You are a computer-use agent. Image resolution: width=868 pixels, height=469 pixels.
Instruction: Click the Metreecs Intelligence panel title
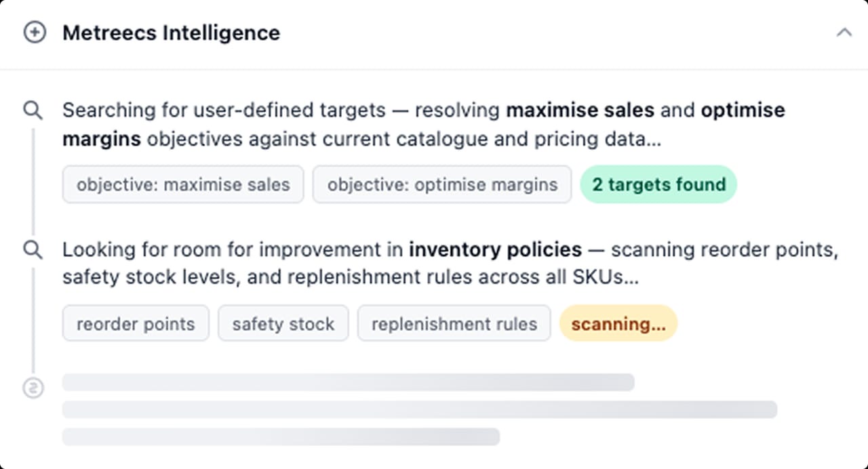click(171, 33)
